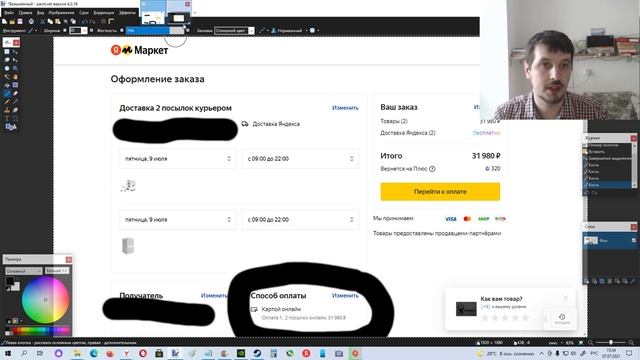
Task: Click the zoom-out magnifier in status bar
Action: click(590, 343)
